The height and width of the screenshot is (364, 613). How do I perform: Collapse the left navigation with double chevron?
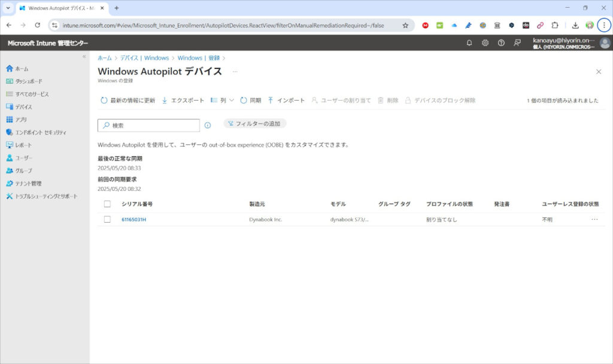[84, 57]
